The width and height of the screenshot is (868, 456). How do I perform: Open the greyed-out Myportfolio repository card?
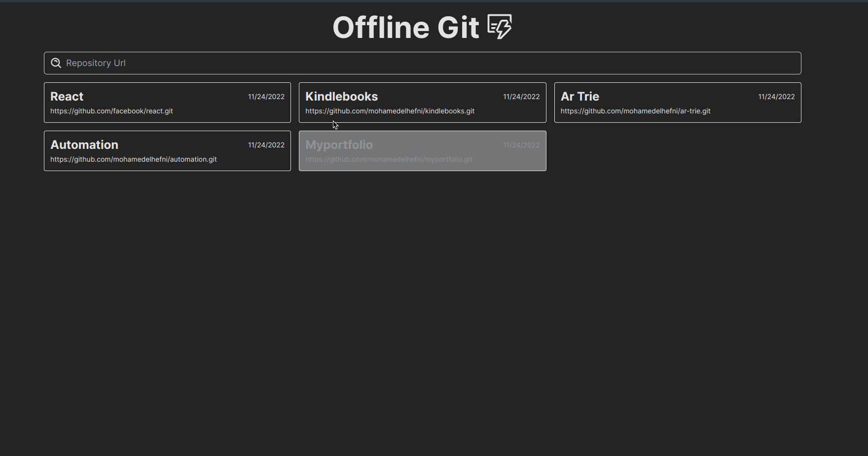(x=423, y=151)
